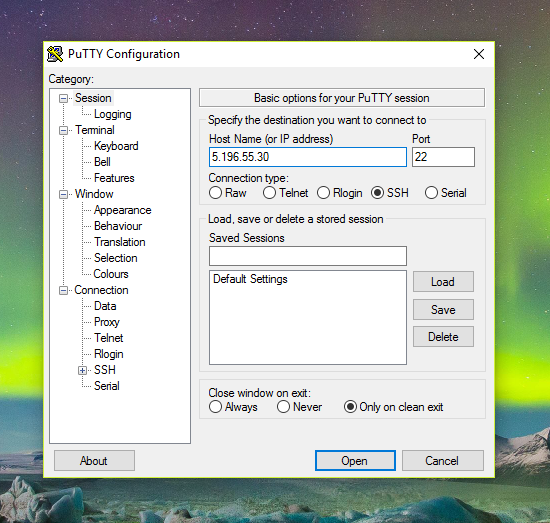
Task: Click the PuTTY icon in title bar
Action: (55, 54)
